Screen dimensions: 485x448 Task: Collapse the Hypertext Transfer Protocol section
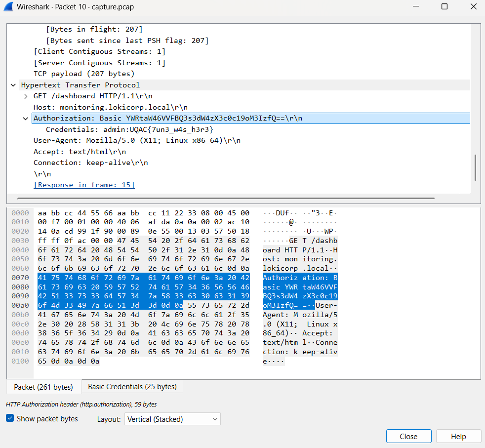13,85
